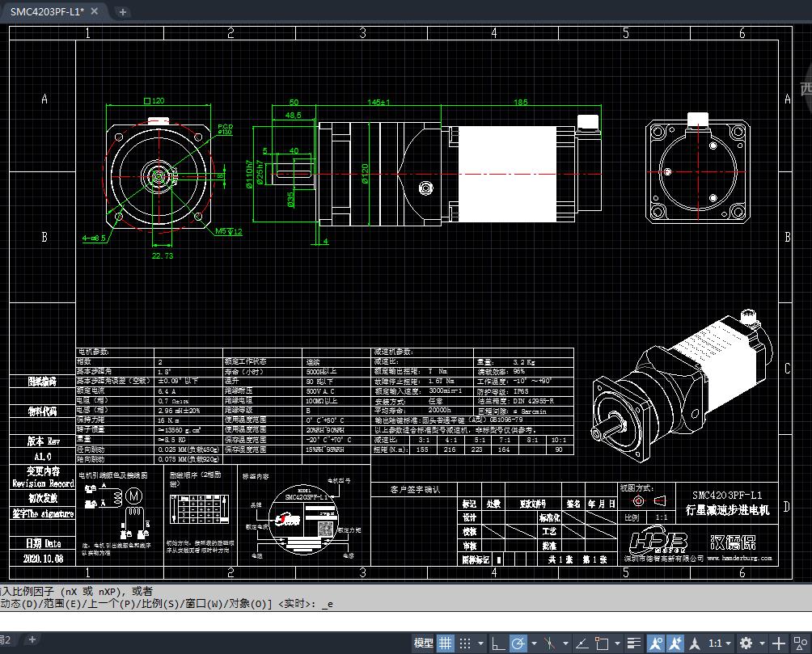
Task: Toggle polar tracking in status bar
Action: click(518, 643)
